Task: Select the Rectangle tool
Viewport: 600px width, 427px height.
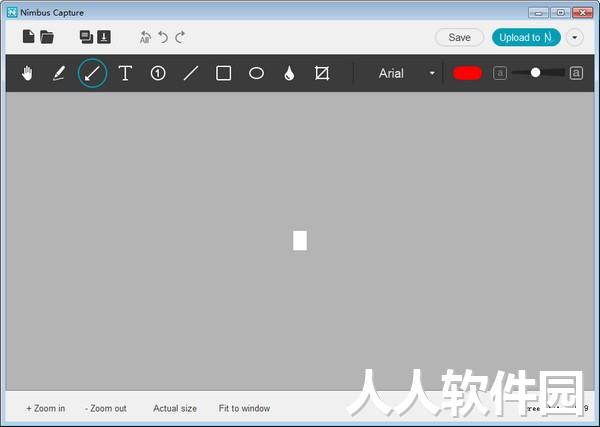Action: point(223,73)
